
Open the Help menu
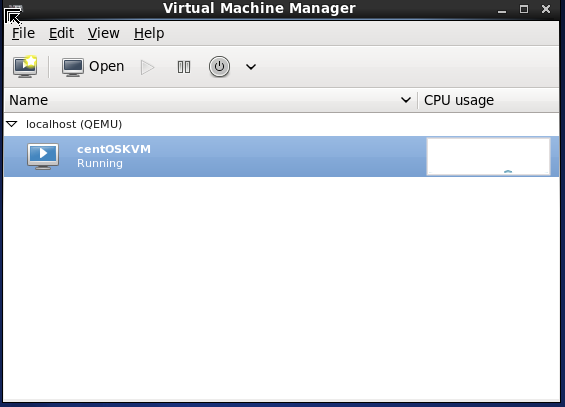click(x=149, y=33)
